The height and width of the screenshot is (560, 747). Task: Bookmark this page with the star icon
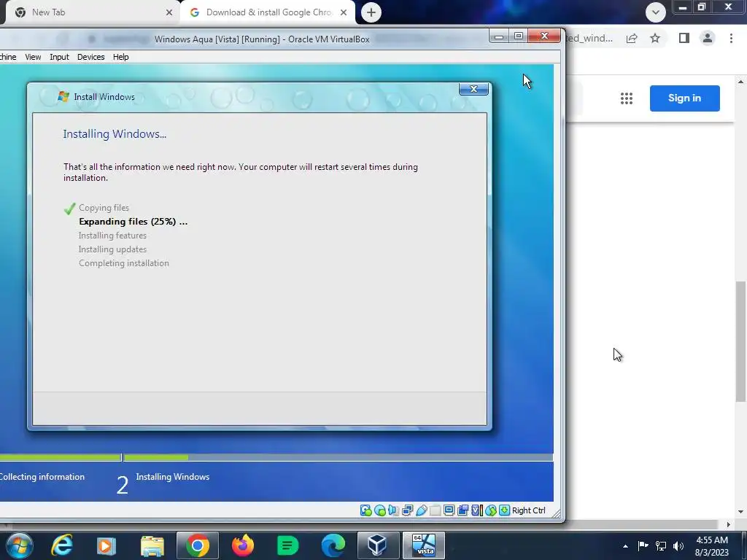(655, 38)
